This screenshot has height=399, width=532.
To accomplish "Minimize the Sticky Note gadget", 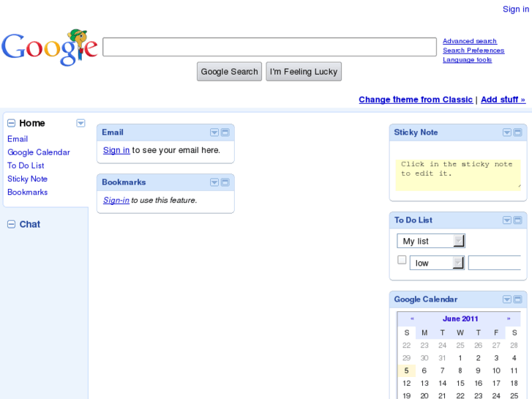I will [518, 133].
